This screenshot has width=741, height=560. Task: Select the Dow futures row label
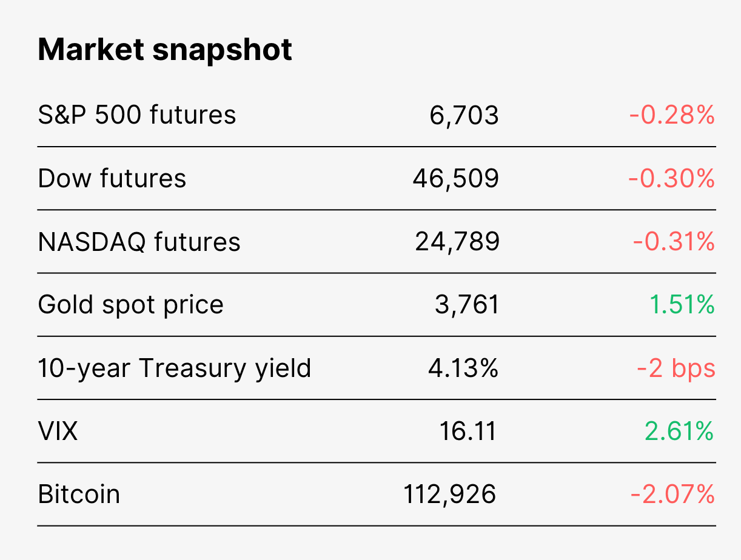[112, 178]
